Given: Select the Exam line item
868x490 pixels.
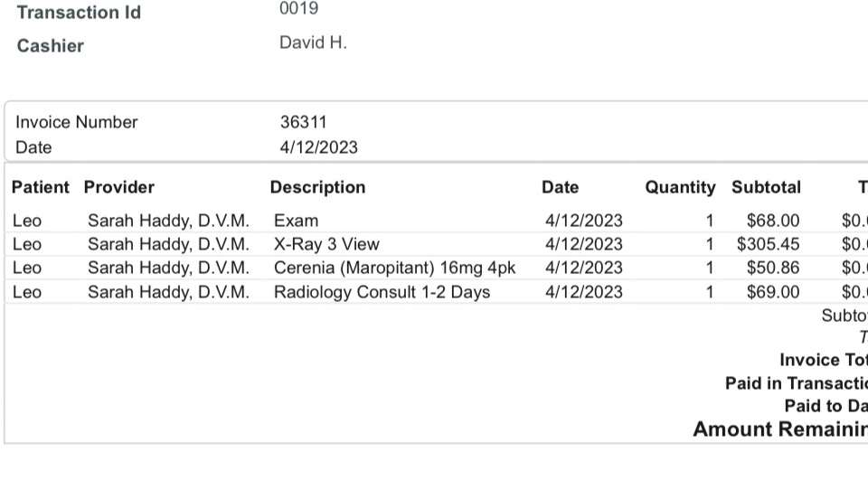Looking at the screenshot, I should (297, 221).
